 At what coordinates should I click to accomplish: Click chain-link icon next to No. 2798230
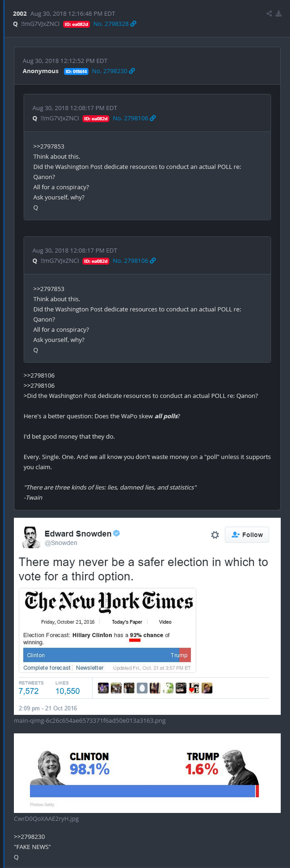point(132,71)
